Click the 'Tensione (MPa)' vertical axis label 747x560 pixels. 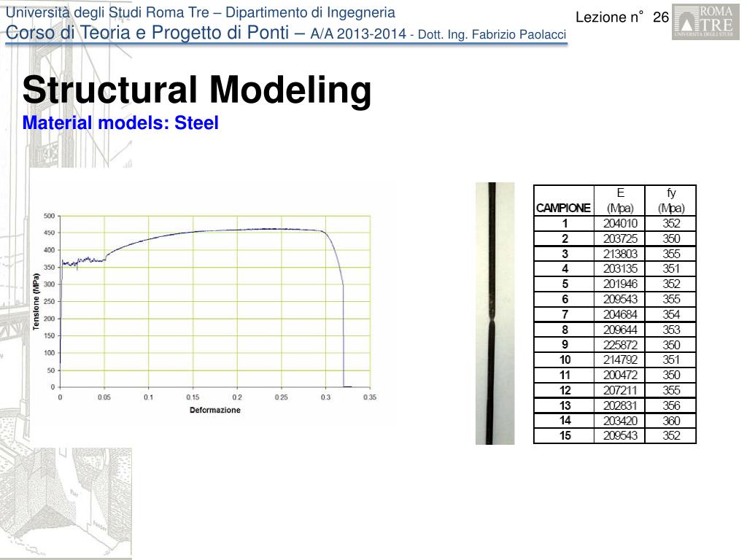point(36,301)
